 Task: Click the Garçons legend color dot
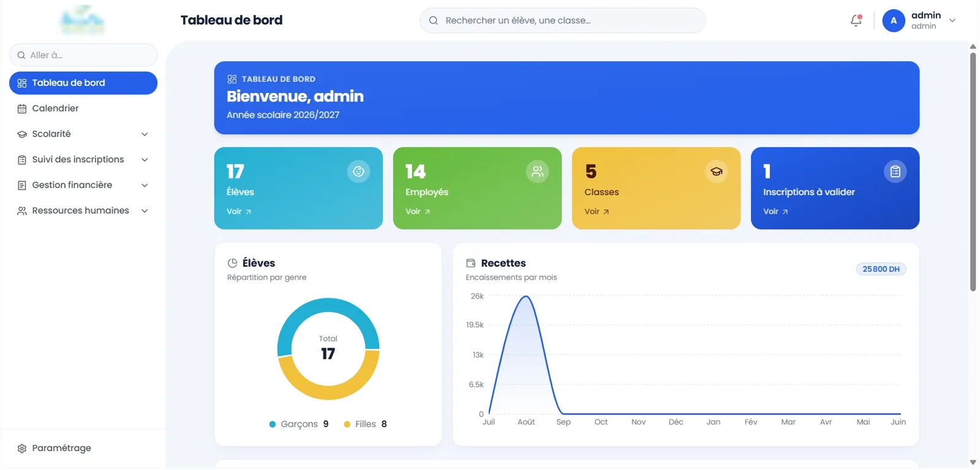click(x=273, y=425)
